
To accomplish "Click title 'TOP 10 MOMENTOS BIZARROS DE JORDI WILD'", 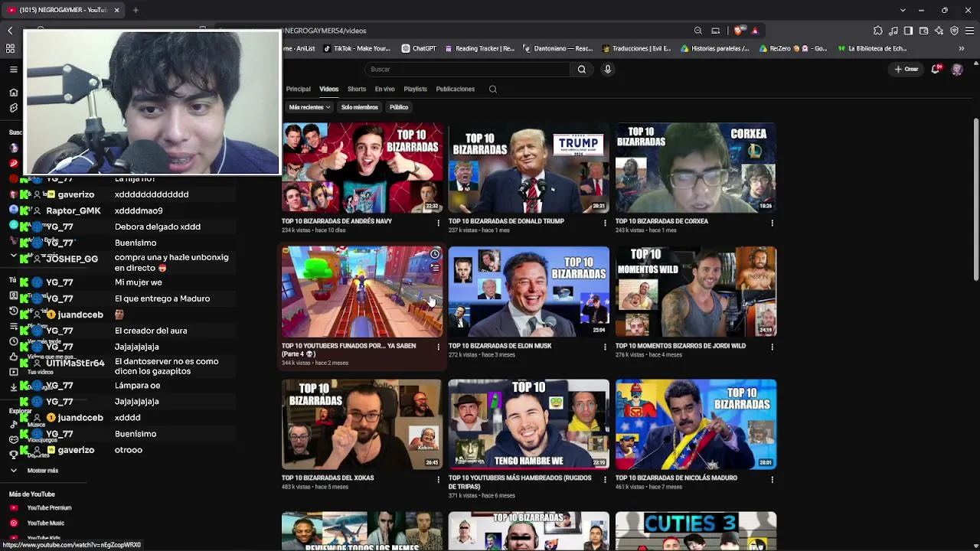I will 681,346.
